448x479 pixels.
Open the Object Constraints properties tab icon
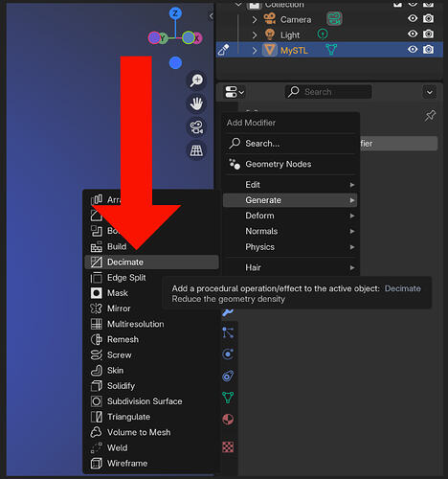click(x=228, y=376)
